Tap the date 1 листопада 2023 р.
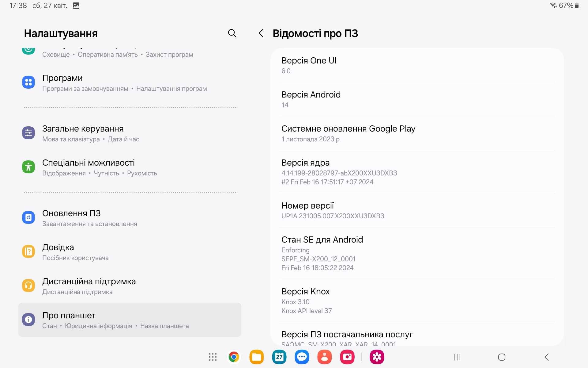Viewport: 588px width, 368px height. click(x=311, y=139)
